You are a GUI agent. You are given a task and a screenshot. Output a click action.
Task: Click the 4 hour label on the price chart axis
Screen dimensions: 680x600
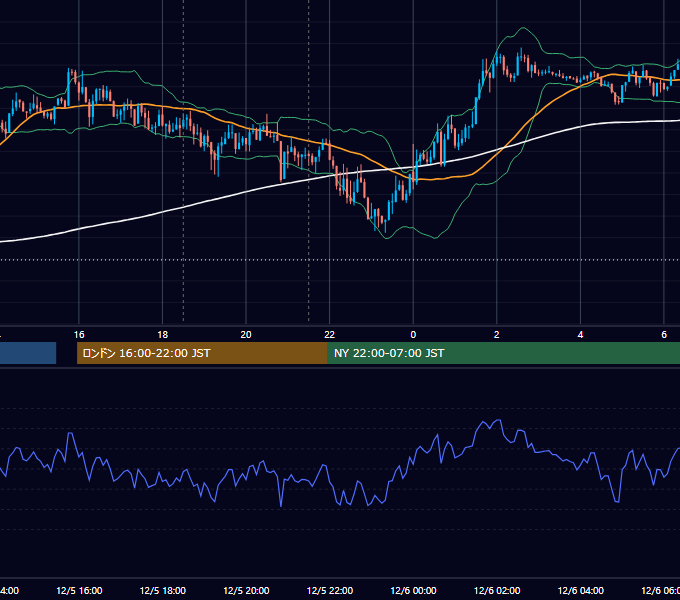(x=580, y=335)
